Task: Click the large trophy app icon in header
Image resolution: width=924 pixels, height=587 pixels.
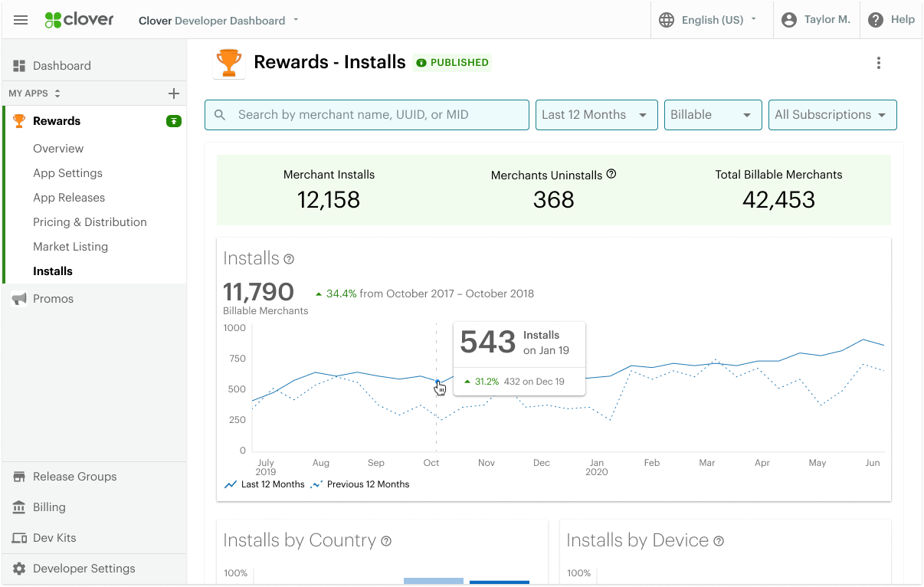Action: pyautogui.click(x=229, y=63)
